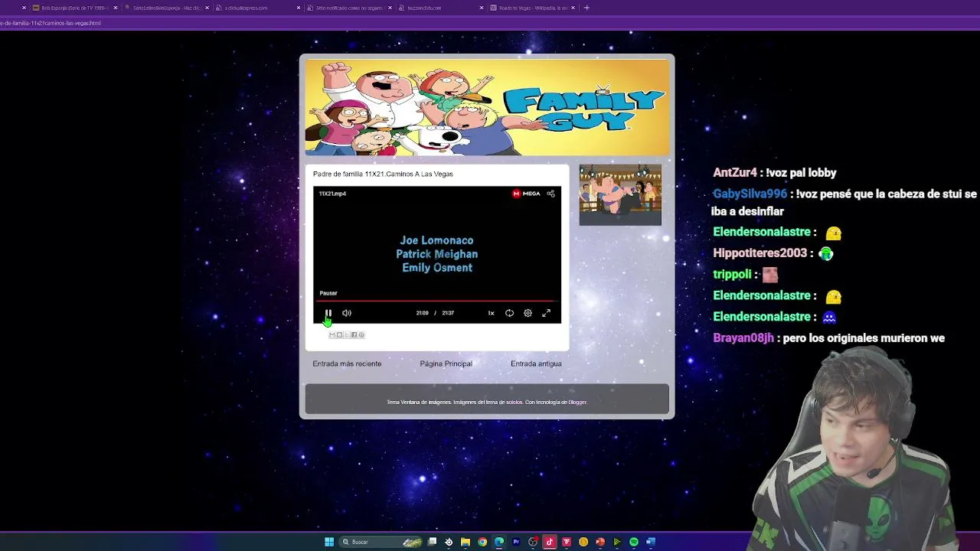Share the post on Facebook icon

tap(354, 334)
